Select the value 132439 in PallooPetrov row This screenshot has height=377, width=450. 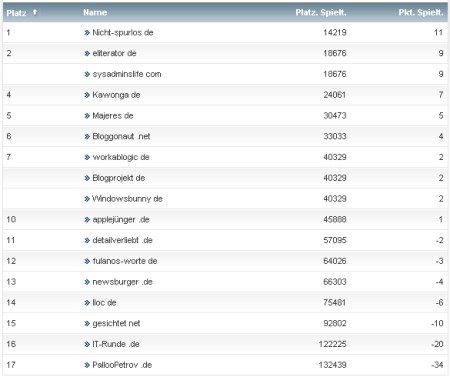[x=332, y=365]
